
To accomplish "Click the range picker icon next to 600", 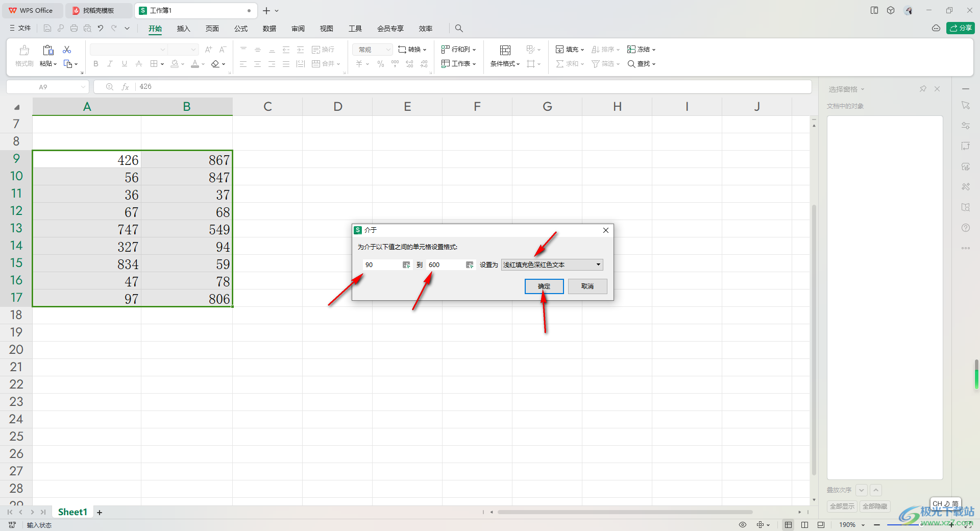I will tap(470, 264).
